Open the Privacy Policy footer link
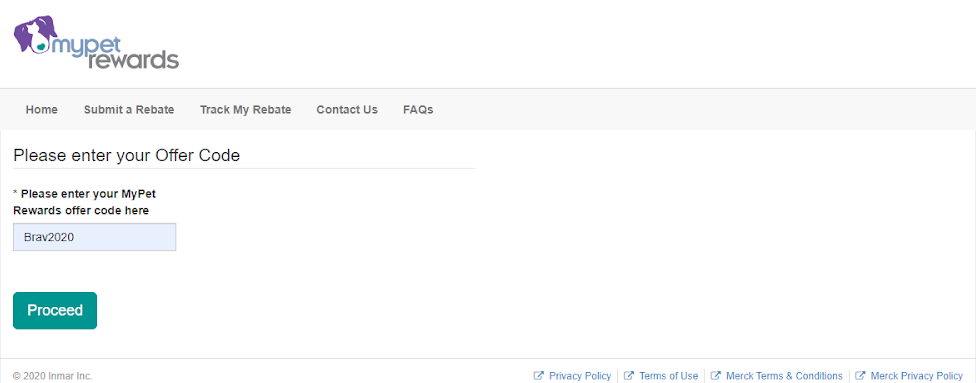Image resolution: width=976 pixels, height=383 pixels. (580, 376)
